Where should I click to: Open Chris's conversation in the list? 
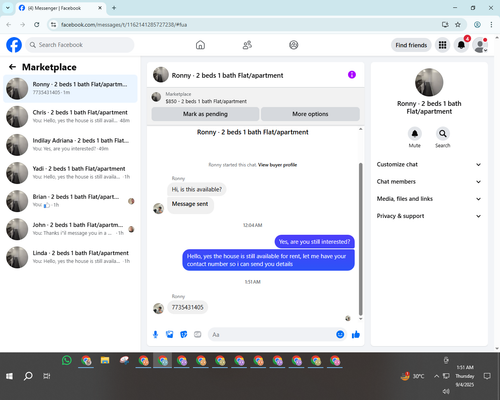pyautogui.click(x=70, y=117)
